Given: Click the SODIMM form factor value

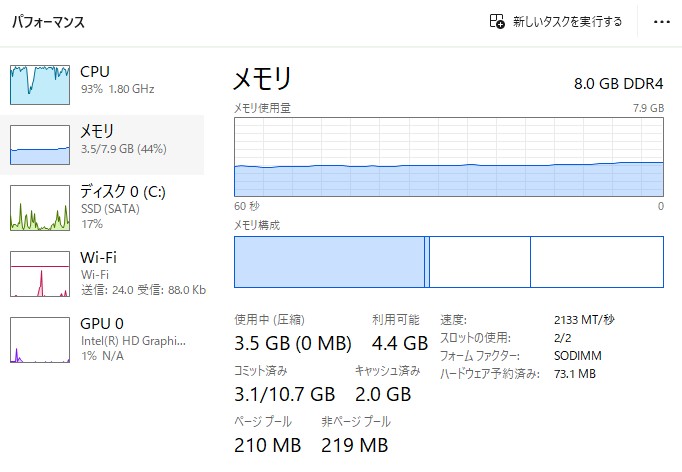Looking at the screenshot, I should coord(578,355).
